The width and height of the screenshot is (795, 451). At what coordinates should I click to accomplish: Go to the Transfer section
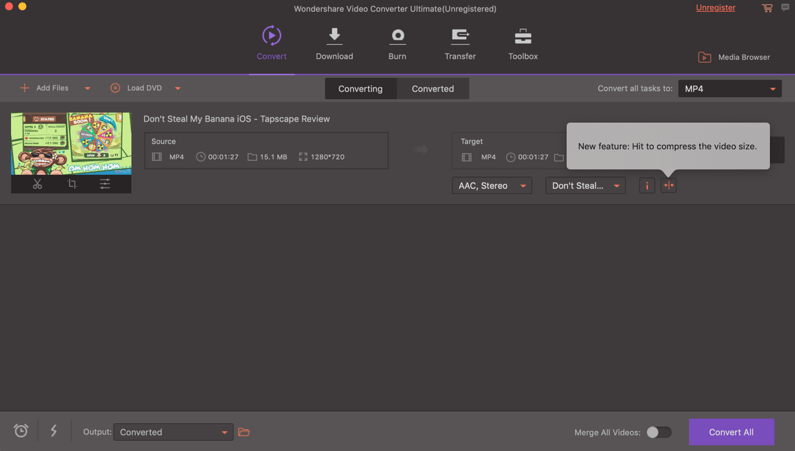(x=460, y=44)
